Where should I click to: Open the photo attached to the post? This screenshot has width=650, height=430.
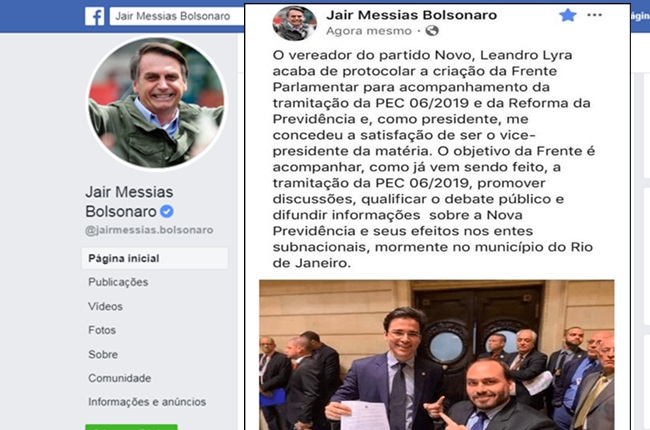437,355
